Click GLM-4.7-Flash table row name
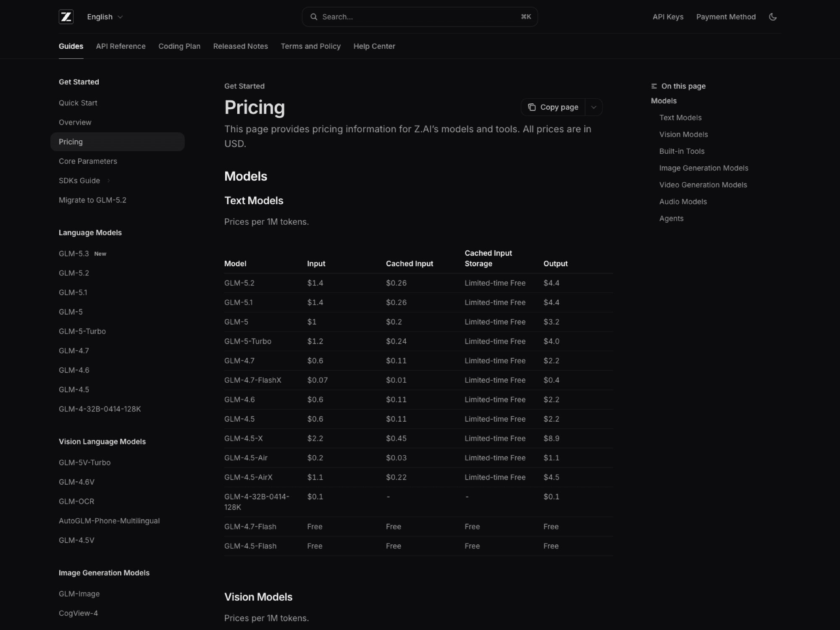The height and width of the screenshot is (630, 840). [x=250, y=527]
